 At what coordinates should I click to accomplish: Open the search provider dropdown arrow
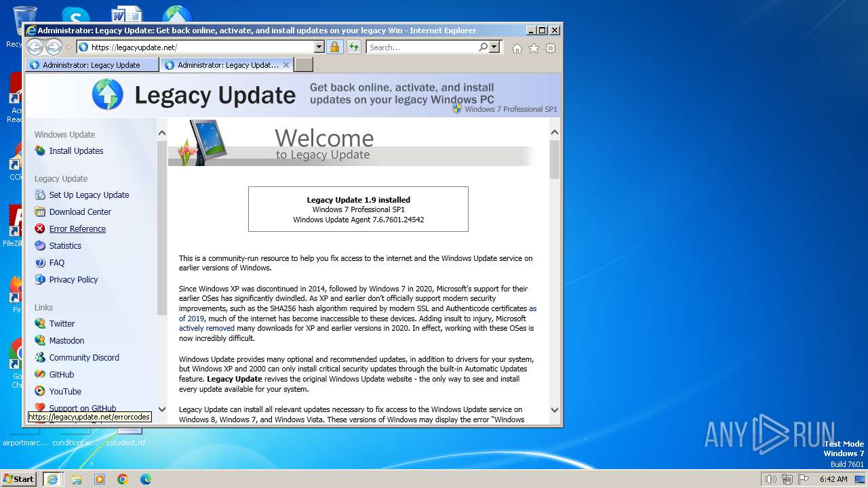click(494, 47)
